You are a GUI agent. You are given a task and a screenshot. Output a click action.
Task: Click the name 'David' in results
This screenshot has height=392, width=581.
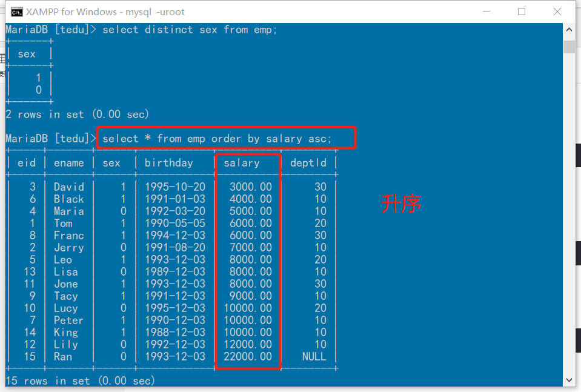click(x=69, y=187)
